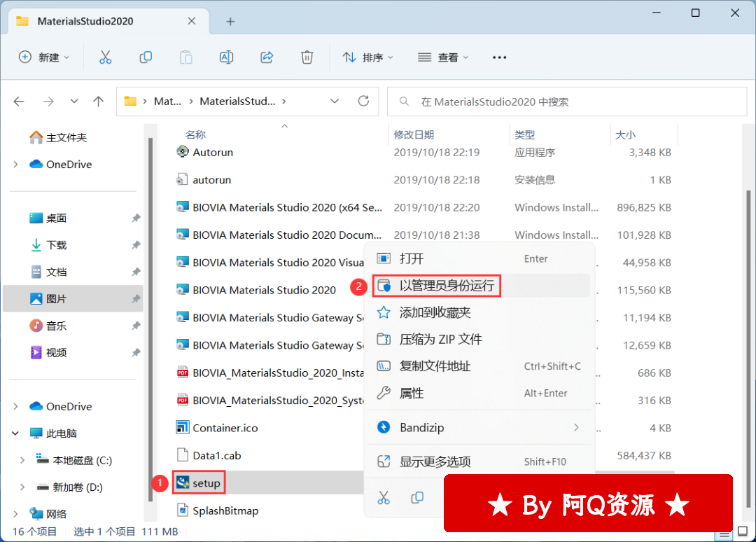This screenshot has width=756, height=542.
Task: Open the 新建 dropdown menu
Action: (x=44, y=57)
